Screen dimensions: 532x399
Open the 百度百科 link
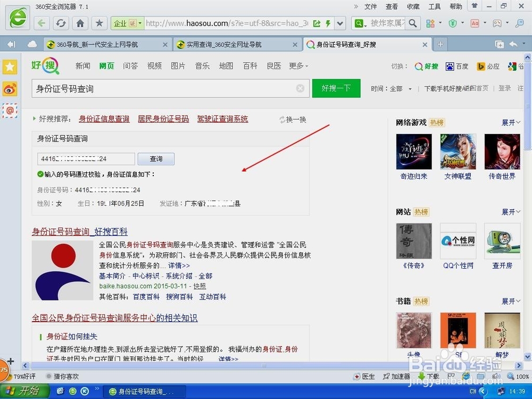point(146,297)
